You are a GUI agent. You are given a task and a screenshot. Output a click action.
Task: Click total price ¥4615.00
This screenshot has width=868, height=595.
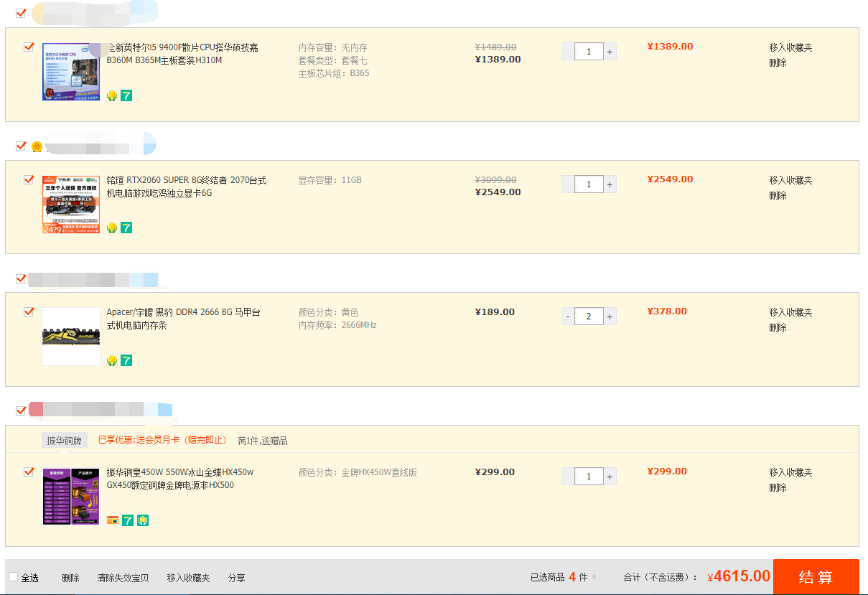[739, 576]
